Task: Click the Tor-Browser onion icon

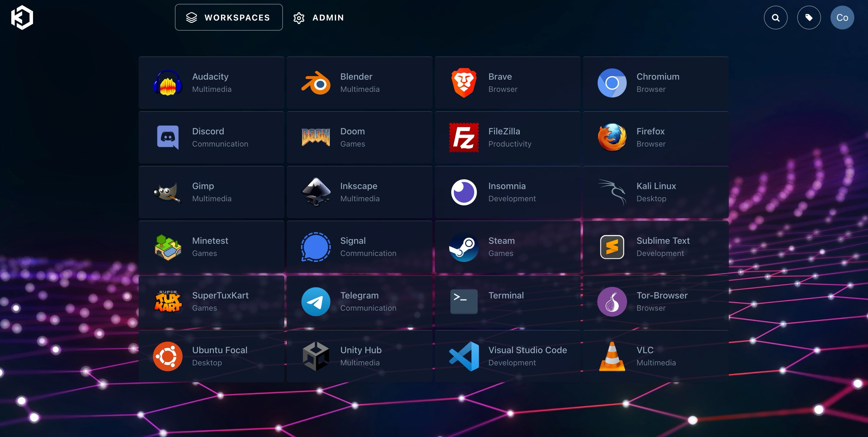Action: point(612,302)
